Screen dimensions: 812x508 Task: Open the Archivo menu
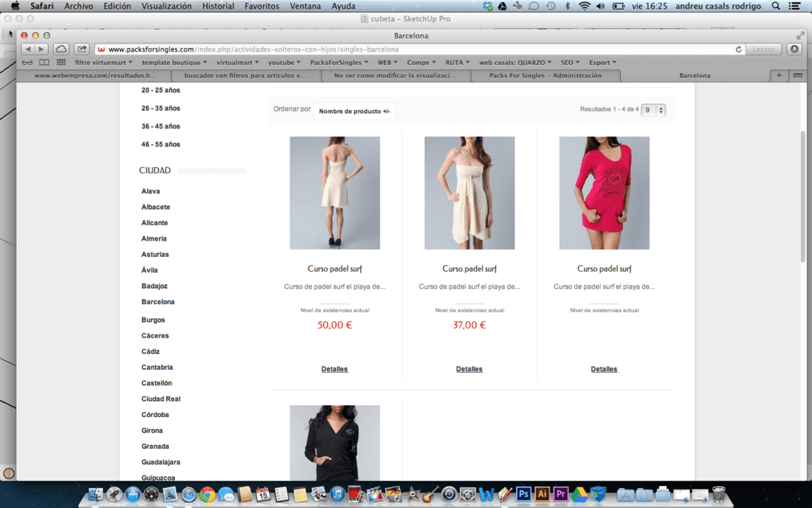79,6
